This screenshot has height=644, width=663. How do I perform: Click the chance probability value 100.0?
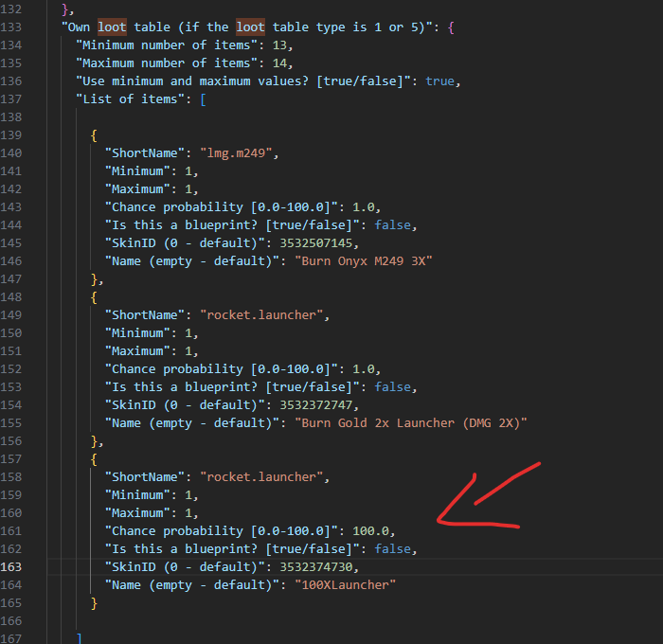371,531
